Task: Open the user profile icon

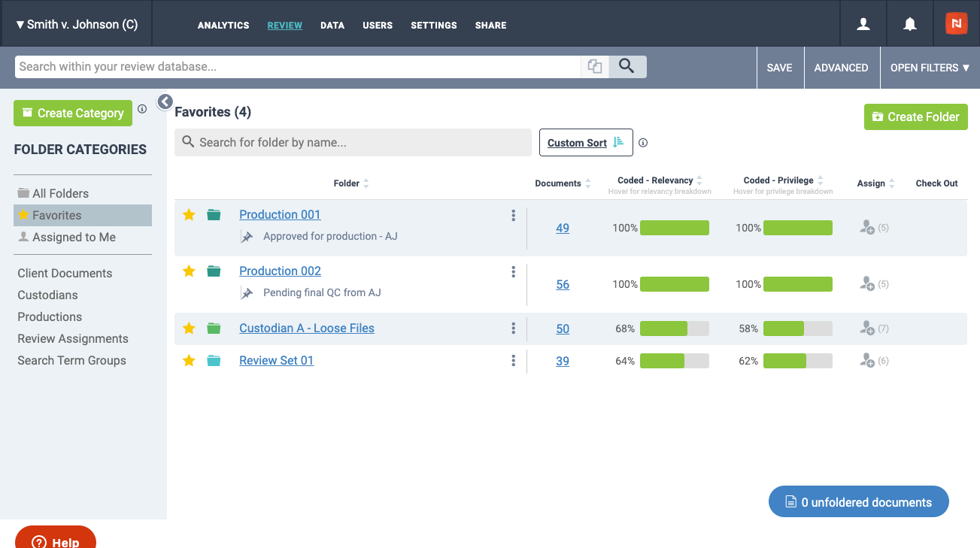Action: pyautogui.click(x=863, y=24)
